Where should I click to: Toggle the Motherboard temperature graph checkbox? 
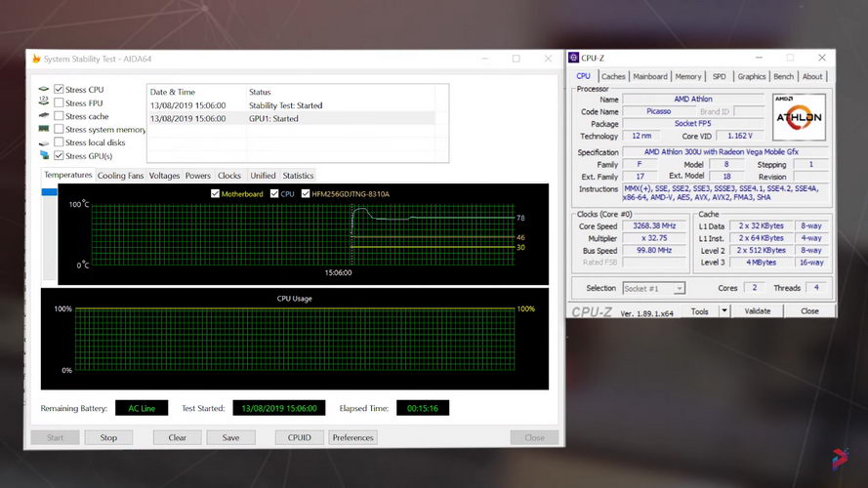click(216, 194)
